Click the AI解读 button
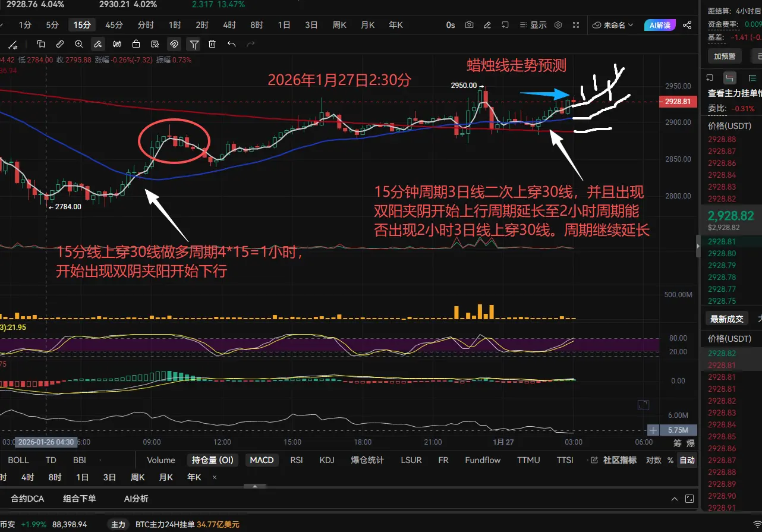This screenshot has height=532, width=762. (x=660, y=25)
